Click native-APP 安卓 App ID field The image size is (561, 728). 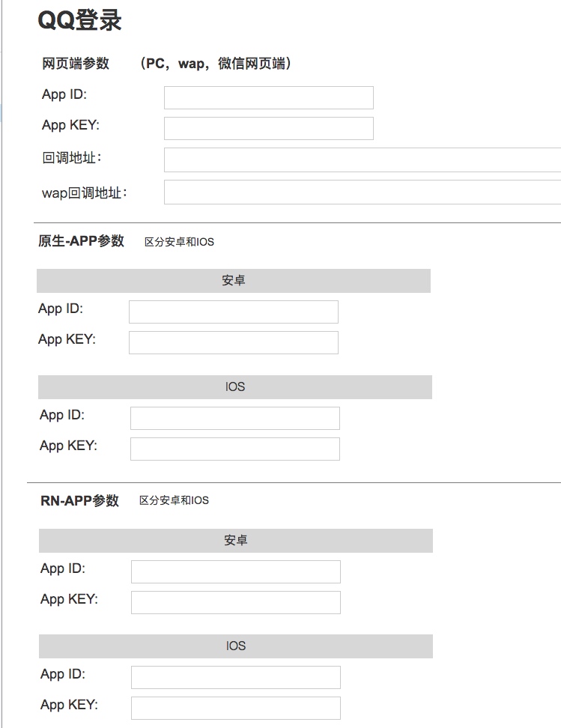coord(234,312)
